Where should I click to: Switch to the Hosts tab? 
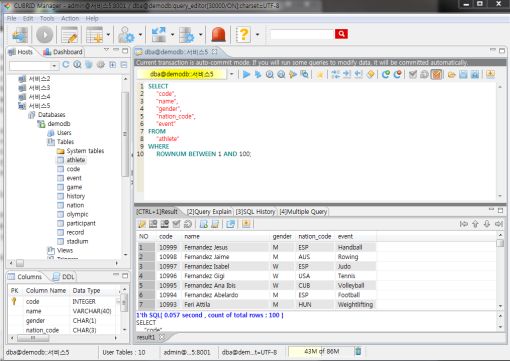point(21,52)
